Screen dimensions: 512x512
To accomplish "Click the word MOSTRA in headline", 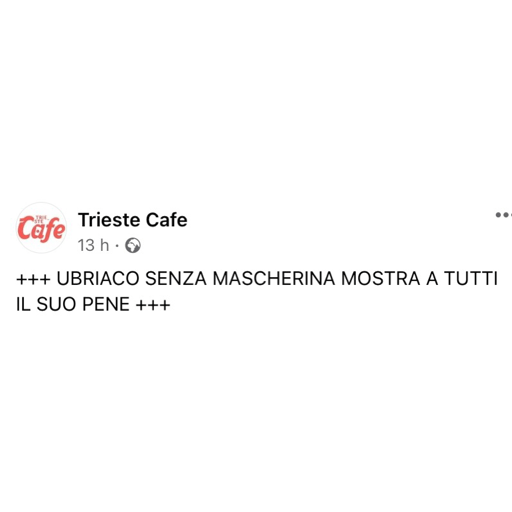I will (380, 279).
